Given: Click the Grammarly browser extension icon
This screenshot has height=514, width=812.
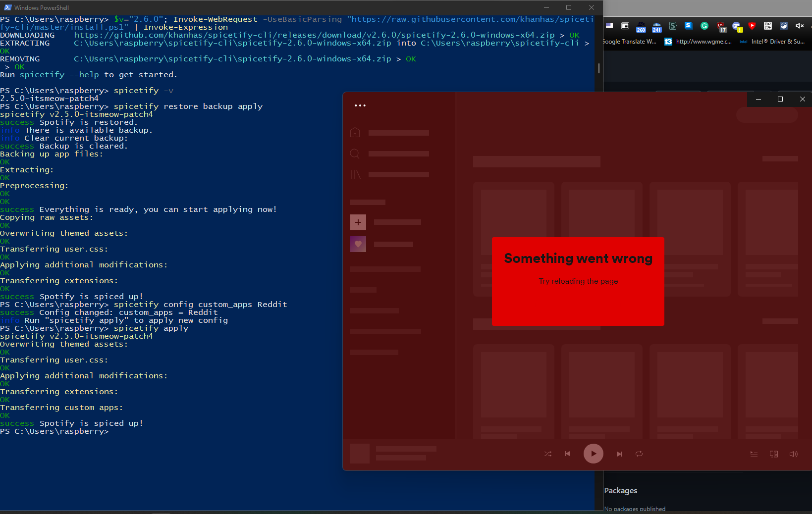Looking at the screenshot, I should click(704, 26).
